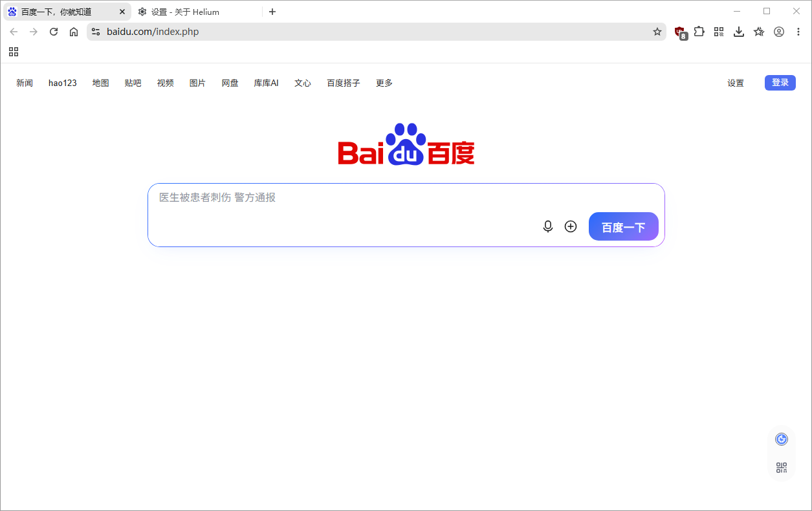
Task: Open the home page icon
Action: (74, 32)
